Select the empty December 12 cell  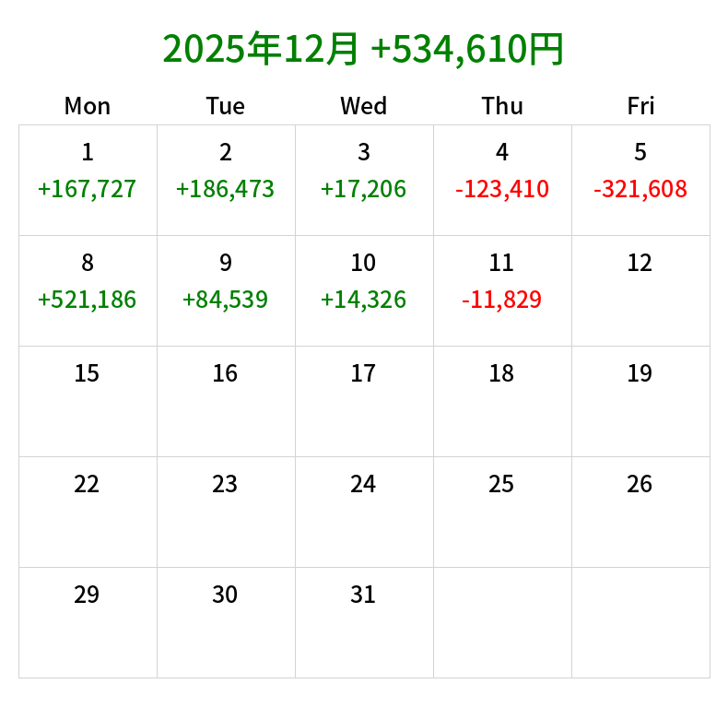(640, 290)
